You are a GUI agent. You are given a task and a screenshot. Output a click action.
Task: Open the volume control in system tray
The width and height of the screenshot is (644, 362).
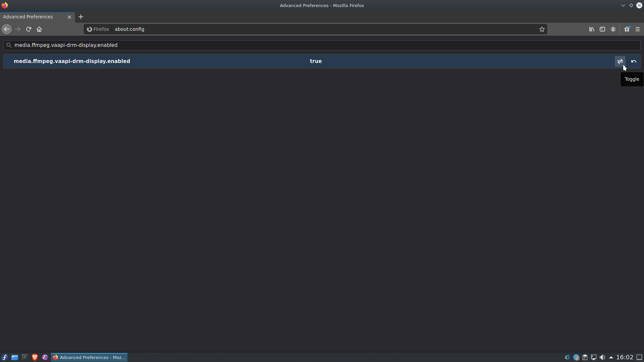tap(602, 357)
